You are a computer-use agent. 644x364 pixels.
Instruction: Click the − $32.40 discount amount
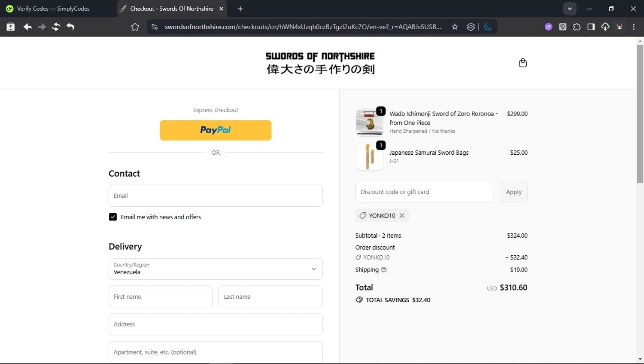coord(516,257)
